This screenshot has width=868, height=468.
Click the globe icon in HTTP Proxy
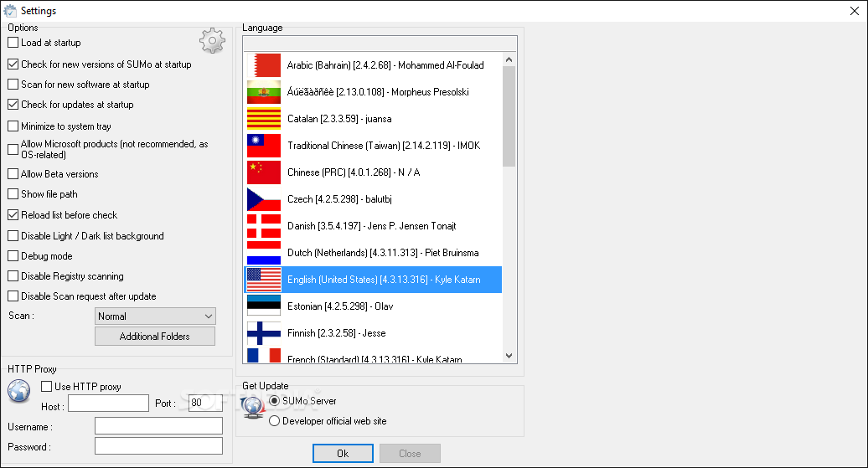[18, 390]
